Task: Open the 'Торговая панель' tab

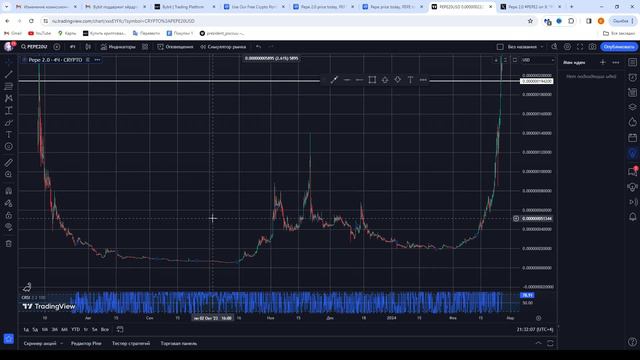Action: [x=179, y=344]
